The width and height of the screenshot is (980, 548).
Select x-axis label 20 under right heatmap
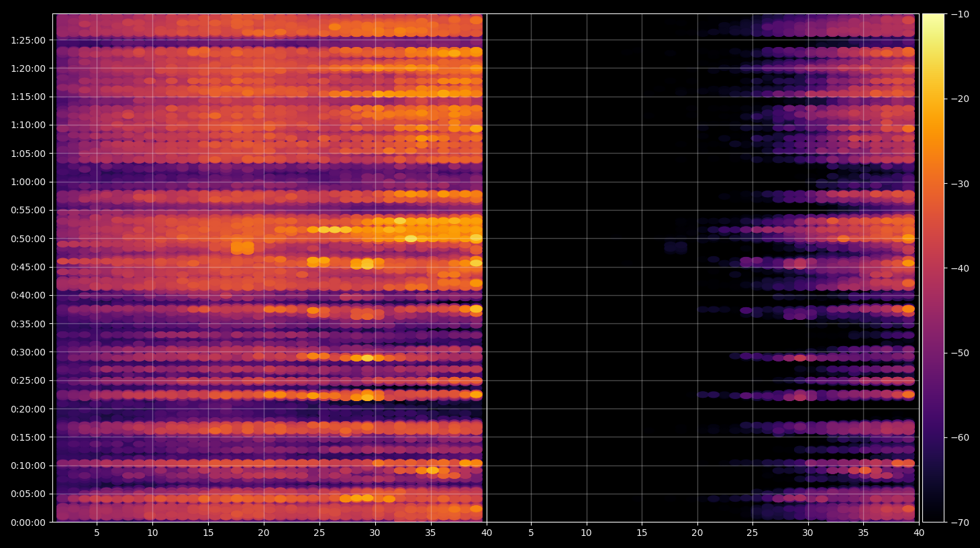(697, 533)
